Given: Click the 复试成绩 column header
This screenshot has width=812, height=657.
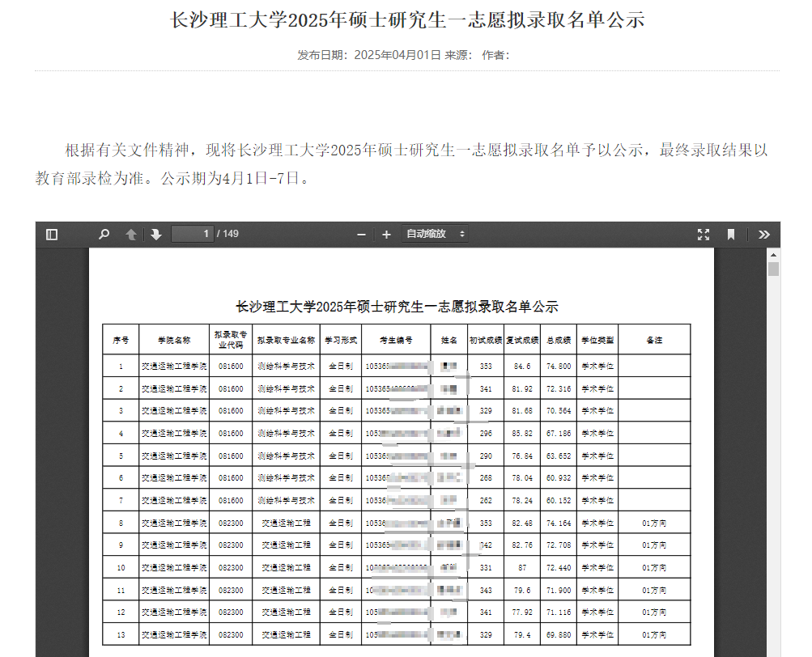Looking at the screenshot, I should tap(522, 340).
